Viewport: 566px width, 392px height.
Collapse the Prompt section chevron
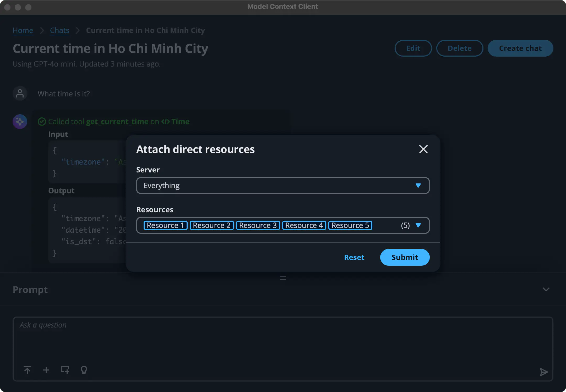point(546,290)
